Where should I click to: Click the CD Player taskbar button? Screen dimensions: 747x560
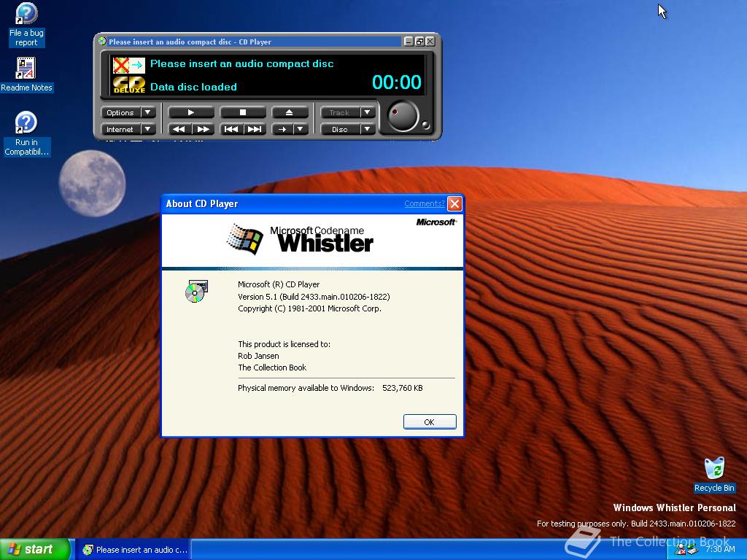click(135, 550)
